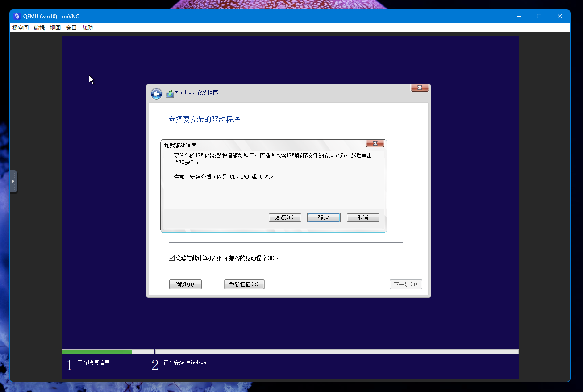Image resolution: width=583 pixels, height=392 pixels.
Task: Click the 下一步(N) next button
Action: [x=406, y=284]
